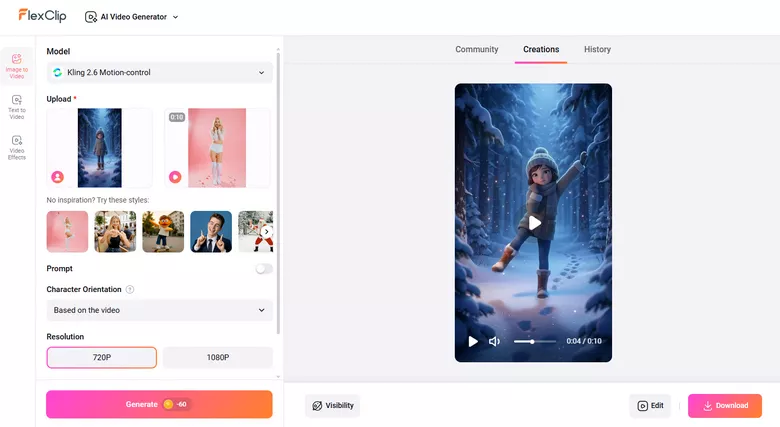Select the 720P resolution option
The image size is (780, 427).
(101, 357)
